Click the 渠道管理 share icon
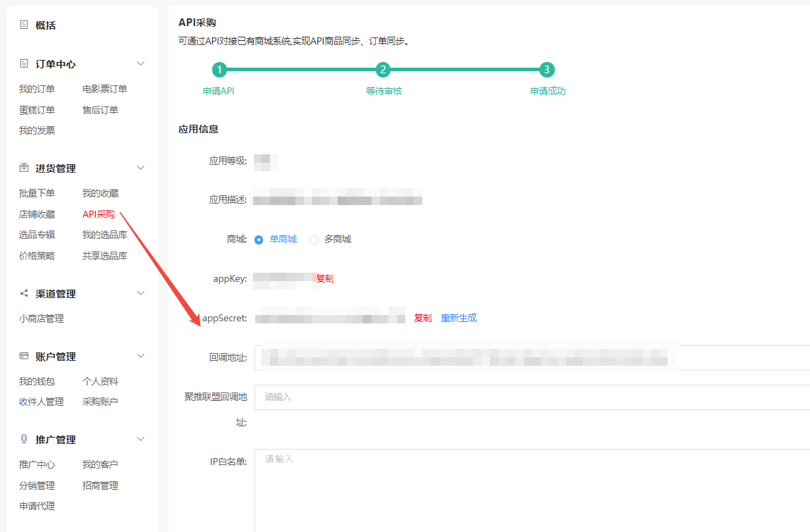This screenshot has height=532, width=810. (x=24, y=293)
